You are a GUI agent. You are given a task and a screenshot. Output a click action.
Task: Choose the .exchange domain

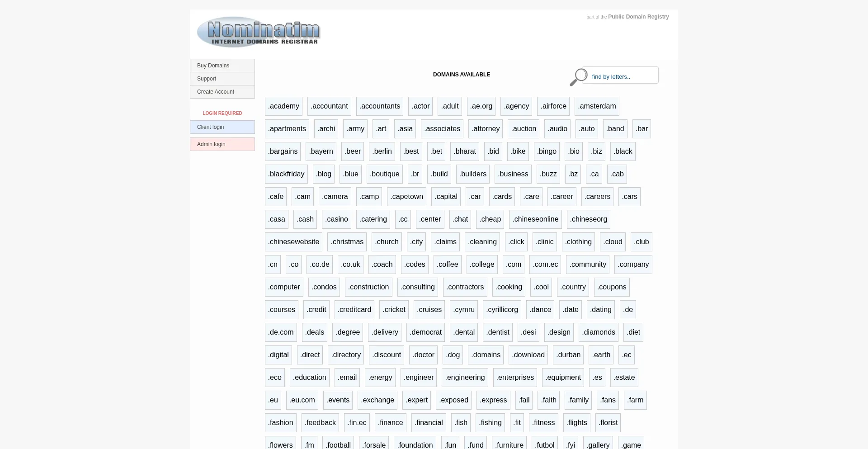(x=377, y=400)
